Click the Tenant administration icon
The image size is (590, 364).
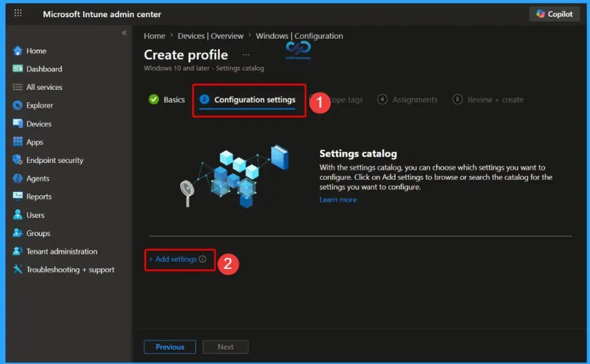click(18, 251)
